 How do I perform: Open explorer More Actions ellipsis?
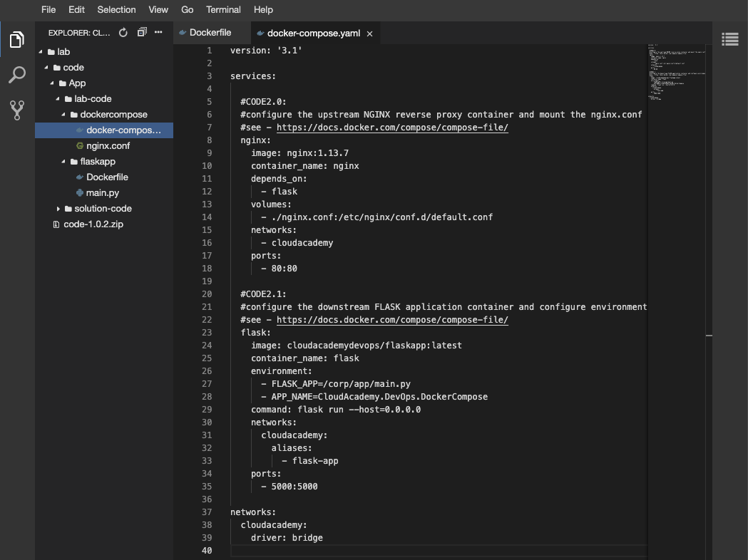pyautogui.click(x=158, y=33)
